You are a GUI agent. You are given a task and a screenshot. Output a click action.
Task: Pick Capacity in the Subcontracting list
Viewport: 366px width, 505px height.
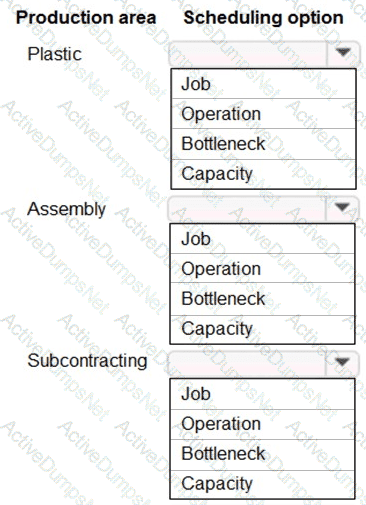click(263, 484)
